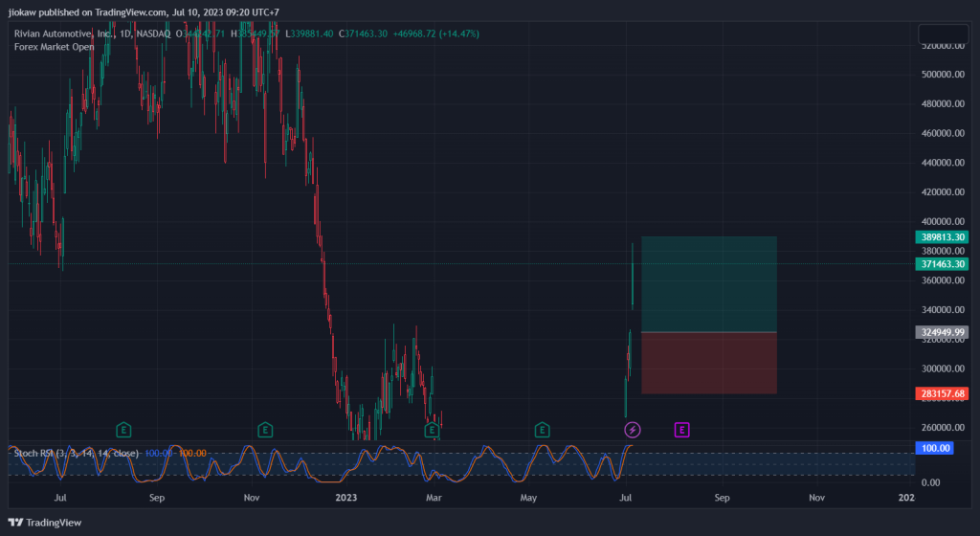The height and width of the screenshot is (536, 980).
Task: Click the purple upcoming earnings E marker
Action: coord(681,430)
